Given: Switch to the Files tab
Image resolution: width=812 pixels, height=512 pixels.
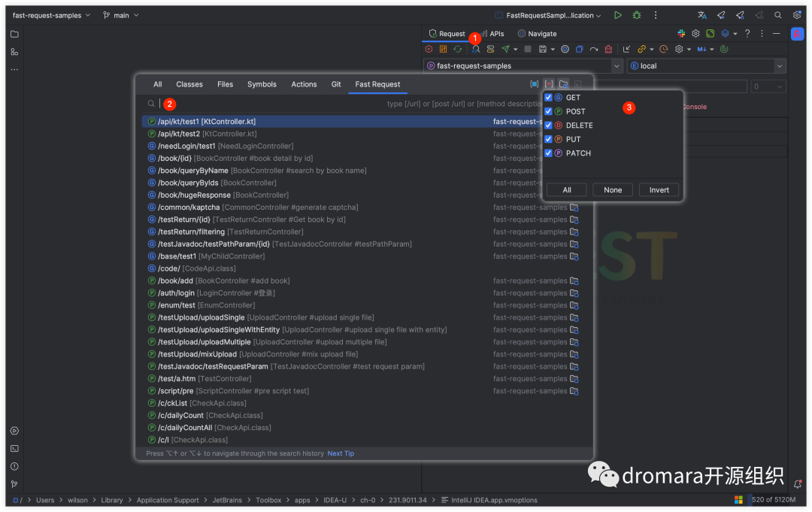Looking at the screenshot, I should 226,84.
